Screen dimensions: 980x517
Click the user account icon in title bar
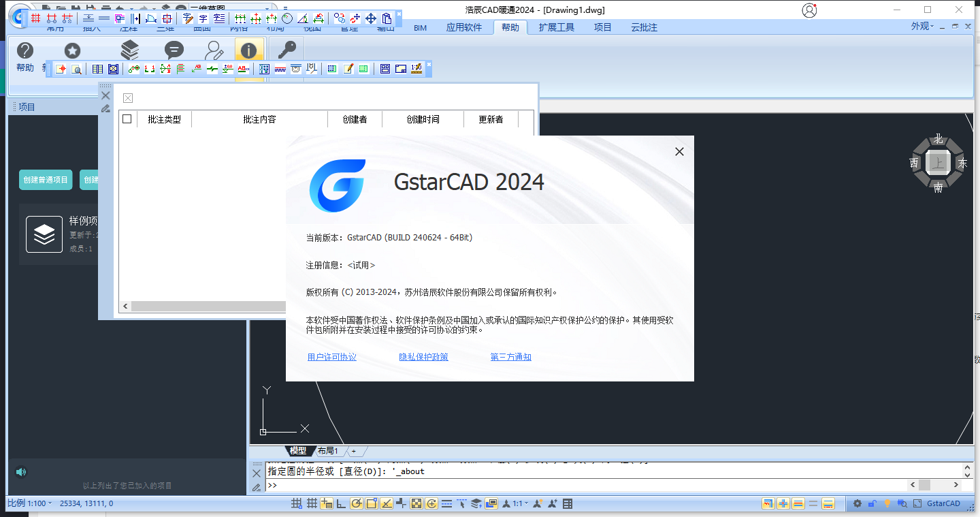coord(808,10)
